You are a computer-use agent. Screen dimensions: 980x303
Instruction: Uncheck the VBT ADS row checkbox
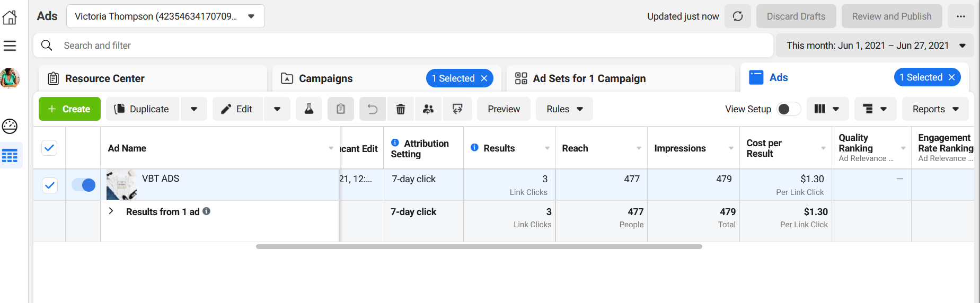click(x=50, y=185)
